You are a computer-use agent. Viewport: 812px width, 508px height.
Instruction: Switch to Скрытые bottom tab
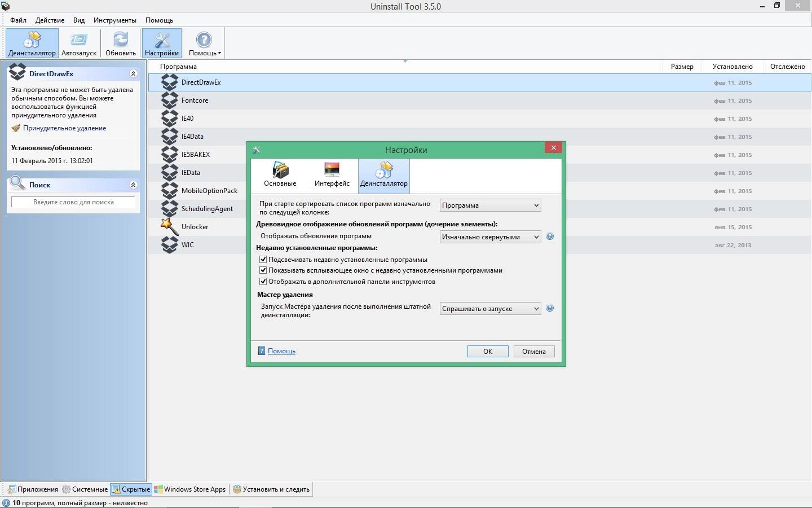(131, 489)
